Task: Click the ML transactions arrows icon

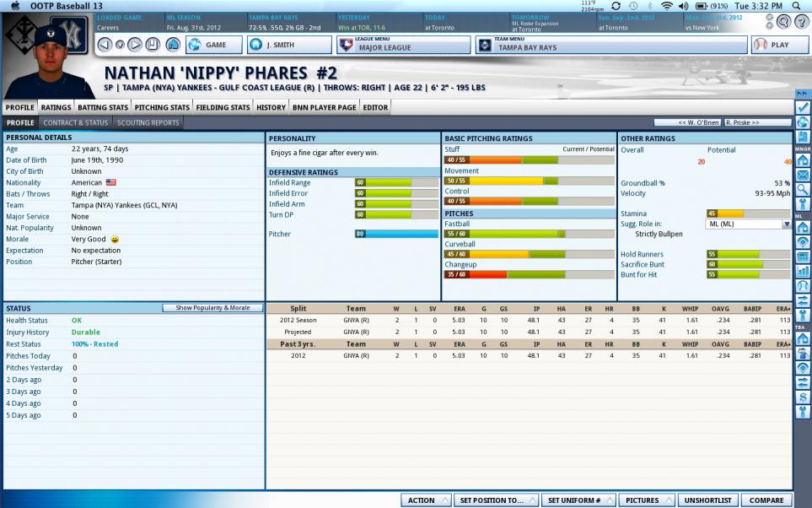Action: tap(803, 300)
